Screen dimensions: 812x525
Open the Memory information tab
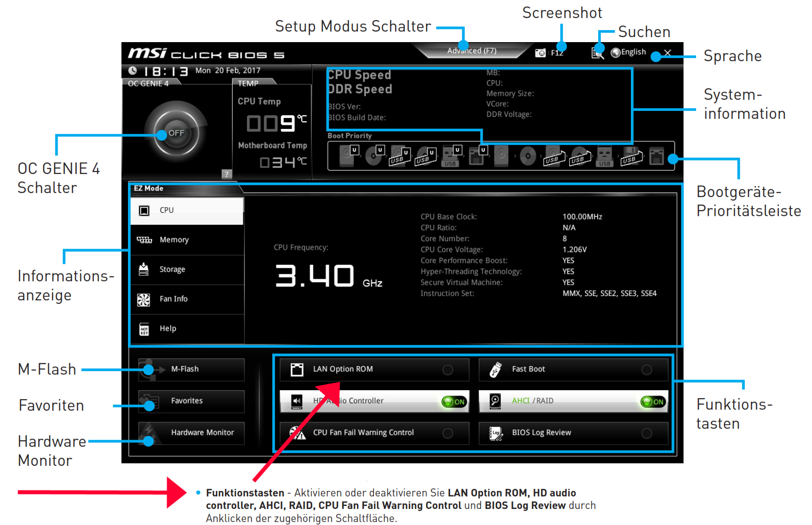[x=187, y=240]
